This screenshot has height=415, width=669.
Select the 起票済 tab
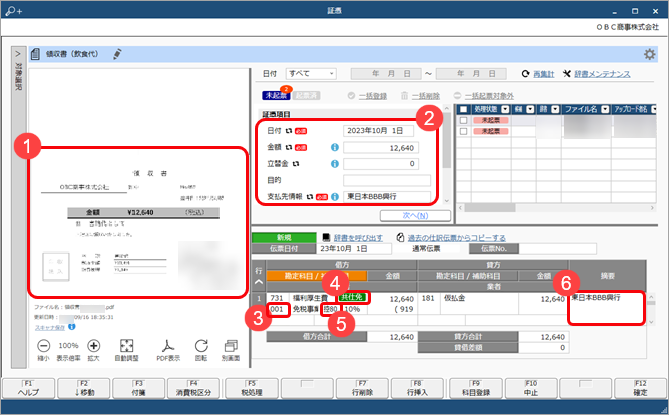click(x=306, y=96)
